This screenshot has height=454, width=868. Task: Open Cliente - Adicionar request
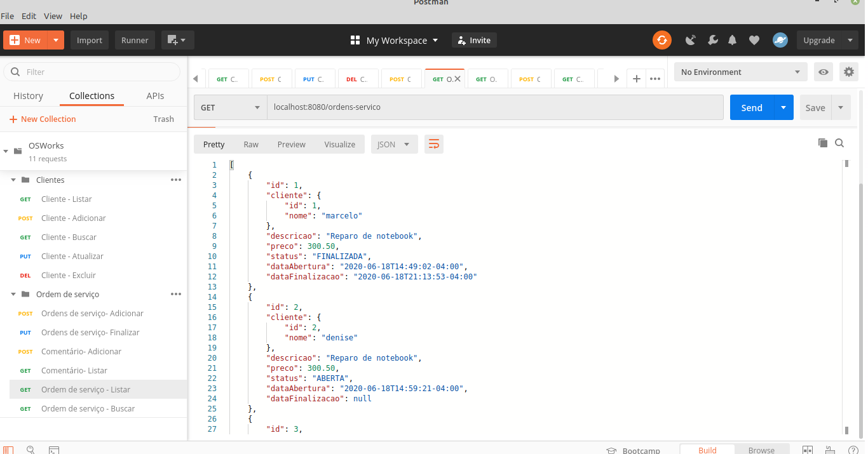coord(74,218)
